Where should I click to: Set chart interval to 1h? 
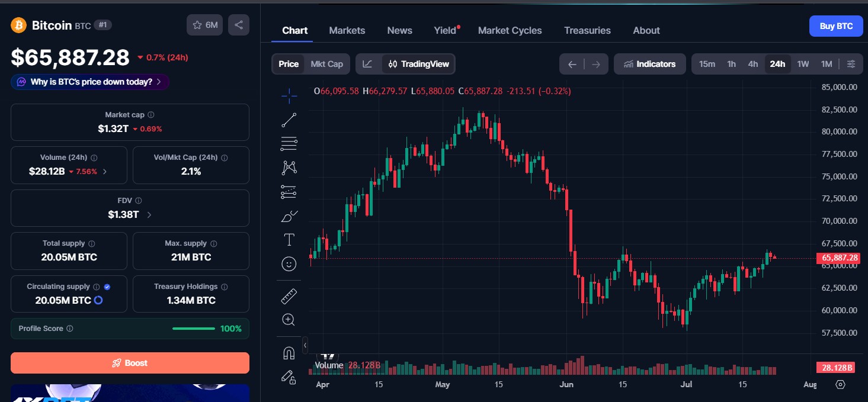[x=732, y=64]
